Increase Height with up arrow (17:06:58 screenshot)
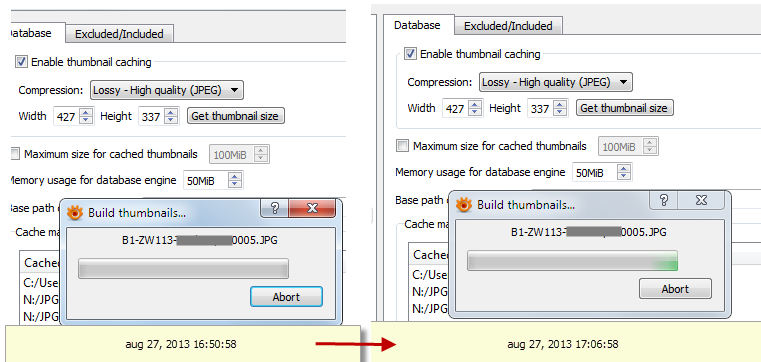Image resolution: width=761 pixels, height=362 pixels. point(560,104)
